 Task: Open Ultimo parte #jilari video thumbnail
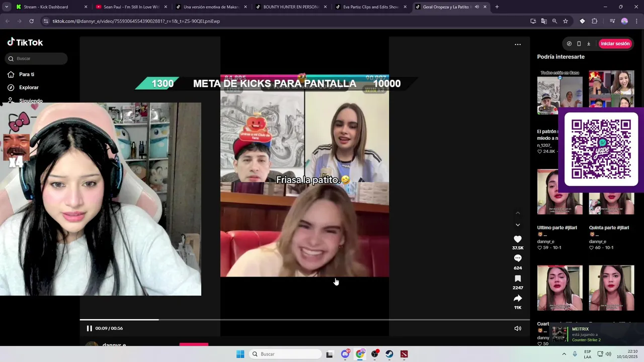pos(560,192)
